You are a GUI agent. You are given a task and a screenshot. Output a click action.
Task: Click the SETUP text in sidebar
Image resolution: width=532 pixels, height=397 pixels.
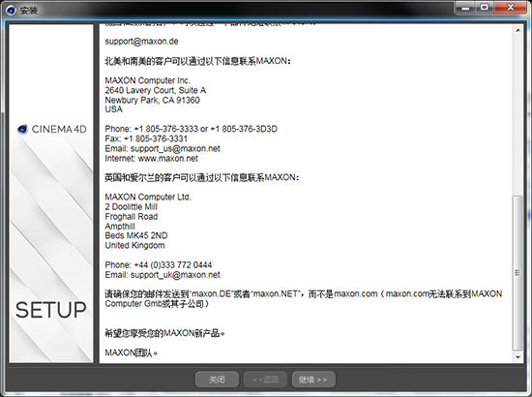(51, 310)
